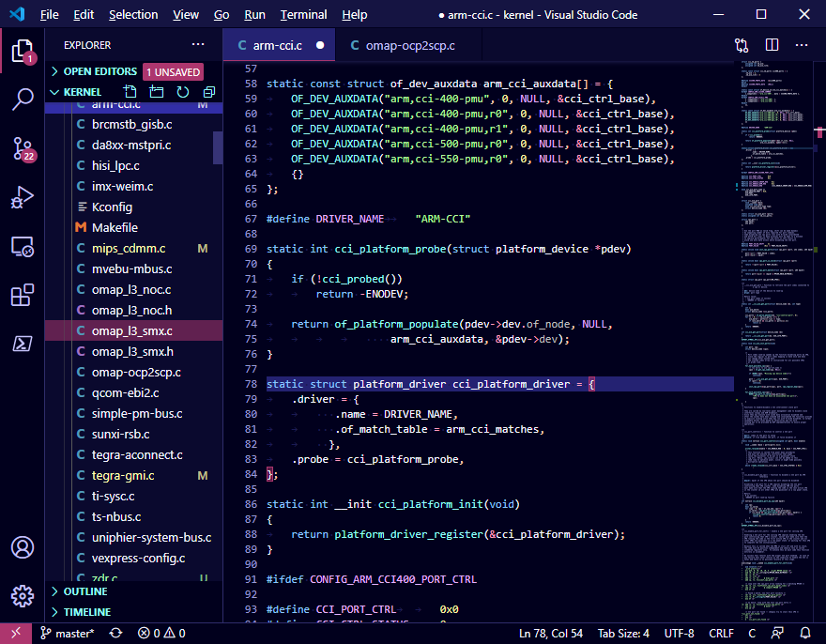
Task: Open the Terminal menu
Action: 303,15
